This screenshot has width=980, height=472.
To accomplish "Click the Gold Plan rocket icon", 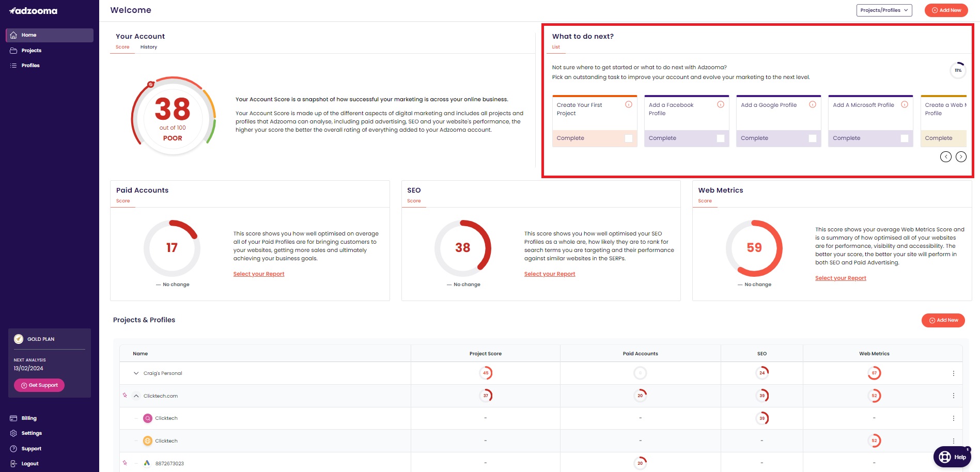I will click(x=19, y=339).
